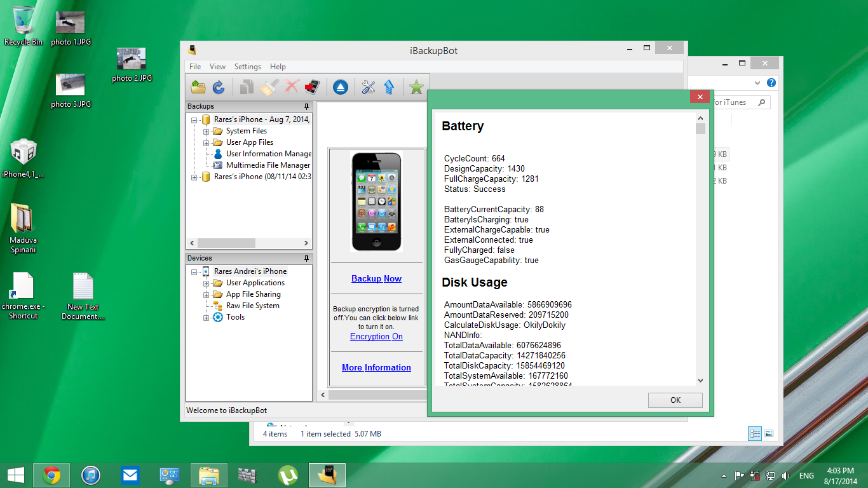Open the Help menu
868x488 pixels.
point(278,67)
